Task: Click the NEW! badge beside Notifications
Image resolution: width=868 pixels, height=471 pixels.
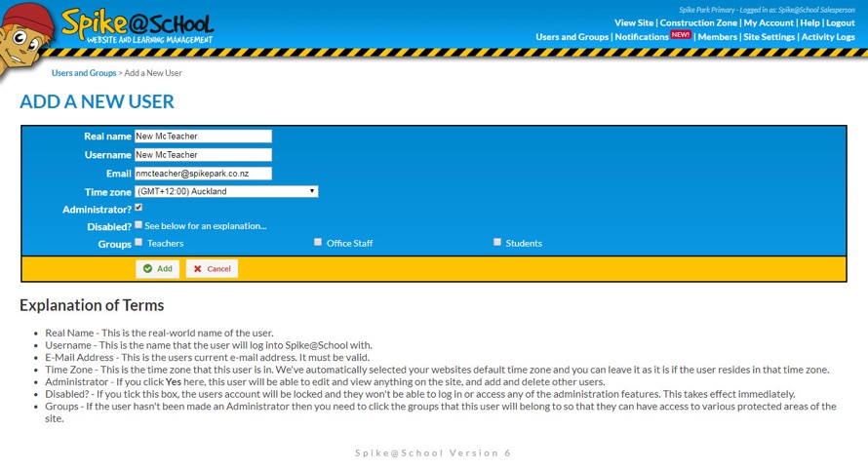Action: point(681,34)
